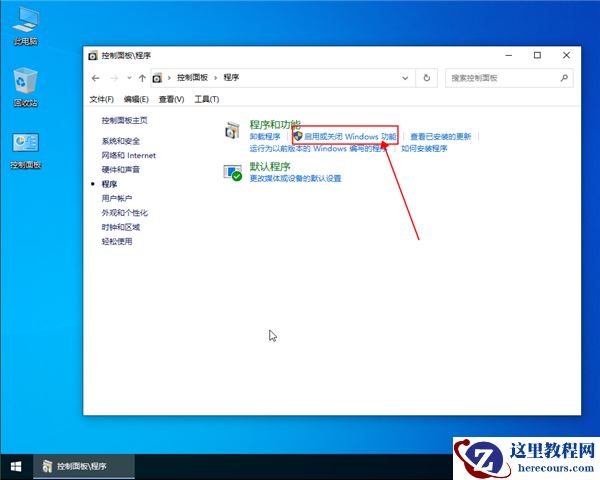Click the taskbar Control Panel\Programs button
Image resolution: width=600 pixels, height=480 pixels.
point(84,466)
